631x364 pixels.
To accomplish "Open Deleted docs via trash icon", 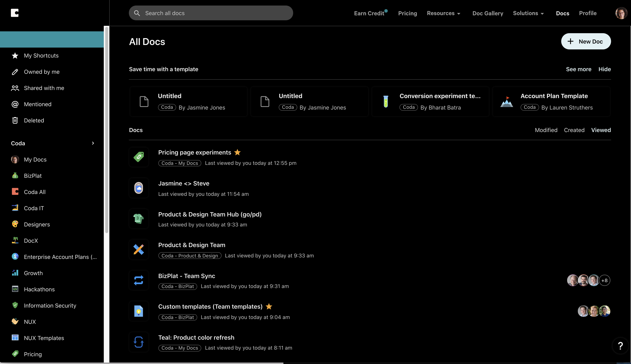I will point(15,120).
